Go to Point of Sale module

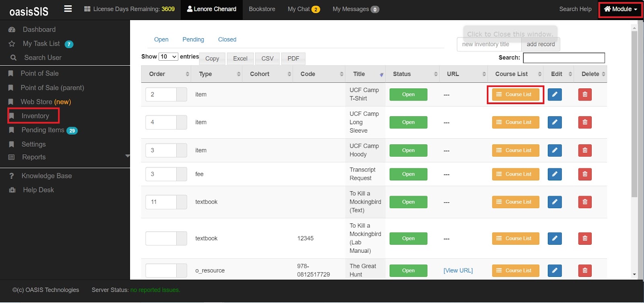point(39,73)
